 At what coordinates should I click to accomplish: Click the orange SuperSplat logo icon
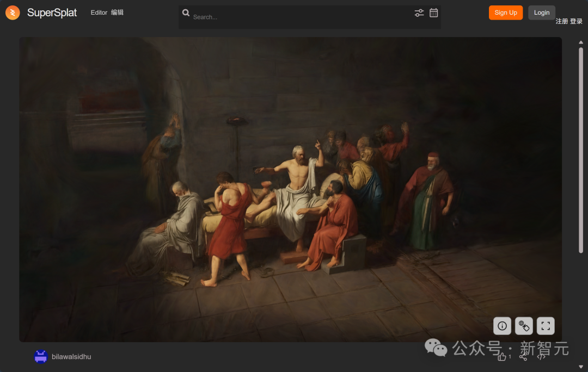[13, 13]
